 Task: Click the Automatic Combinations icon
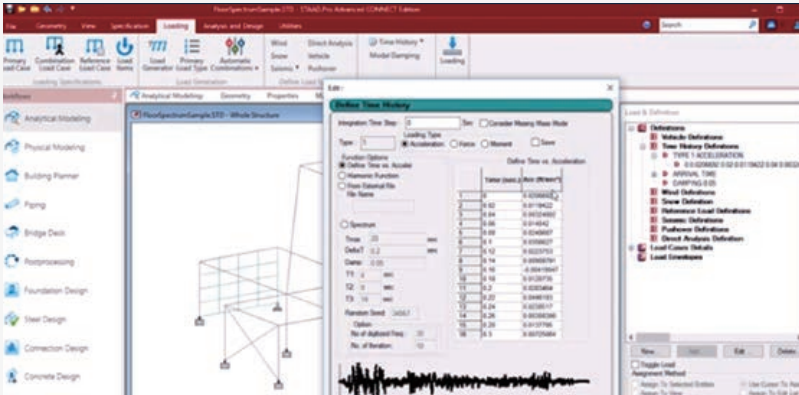coord(234,46)
